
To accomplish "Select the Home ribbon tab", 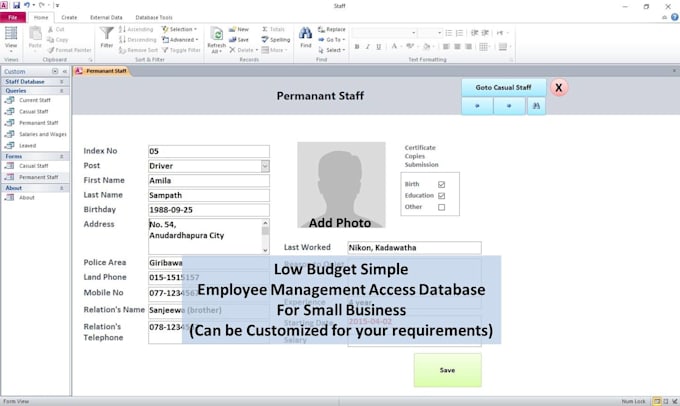I will [41, 17].
